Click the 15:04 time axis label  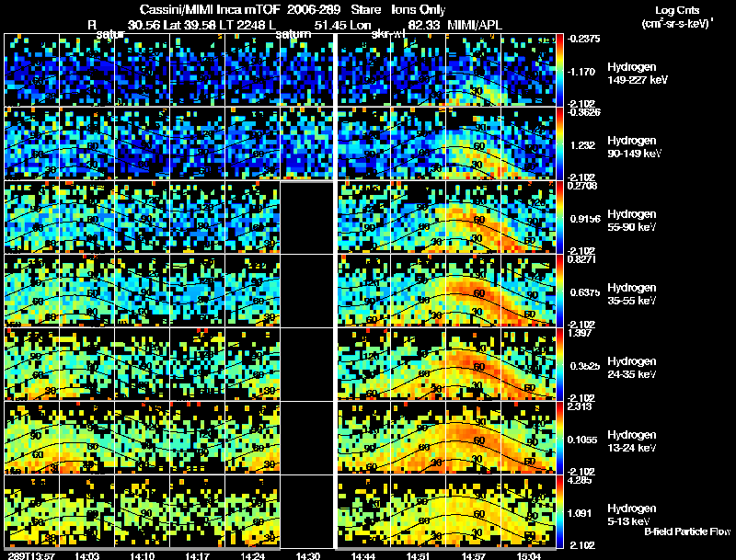coord(528,556)
